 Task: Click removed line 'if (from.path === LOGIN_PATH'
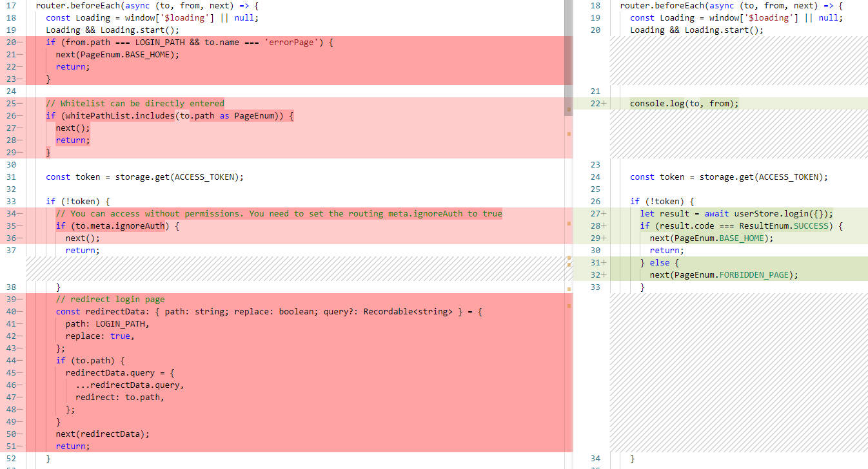point(190,42)
